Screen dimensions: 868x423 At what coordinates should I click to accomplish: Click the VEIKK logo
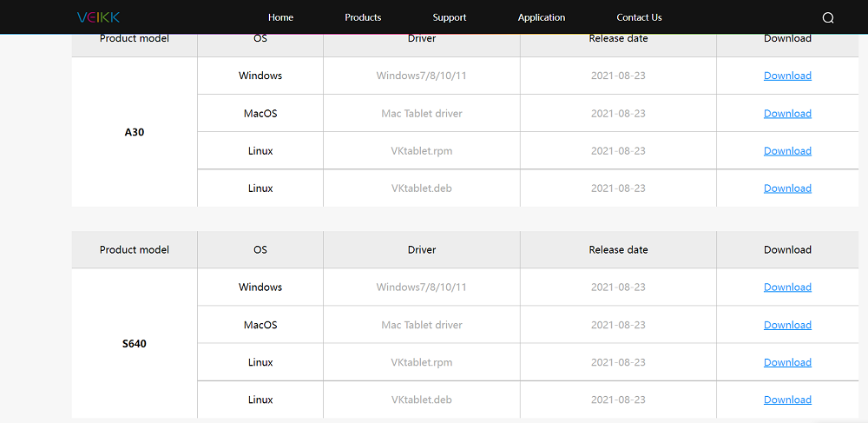pos(98,17)
